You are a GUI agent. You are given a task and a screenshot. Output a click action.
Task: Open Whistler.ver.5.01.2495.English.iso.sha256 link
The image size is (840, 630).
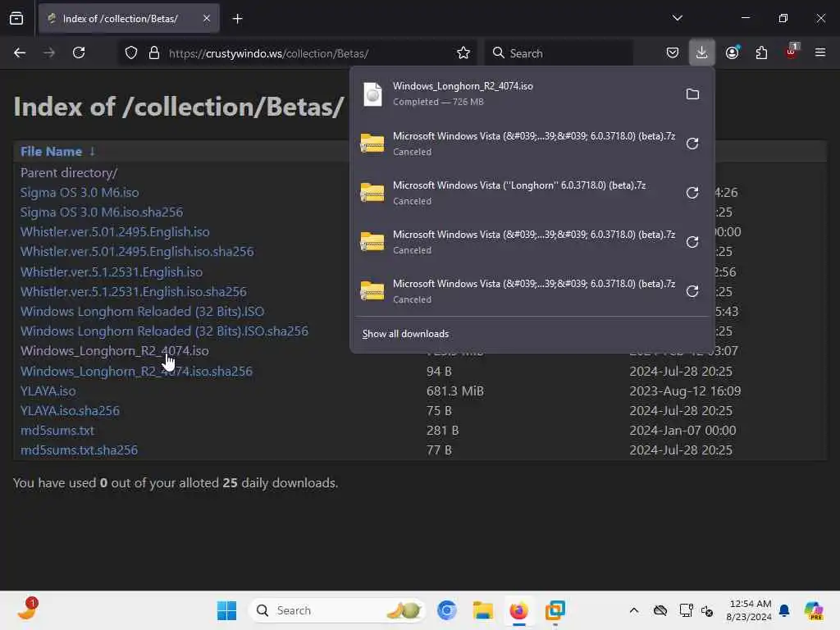(137, 252)
